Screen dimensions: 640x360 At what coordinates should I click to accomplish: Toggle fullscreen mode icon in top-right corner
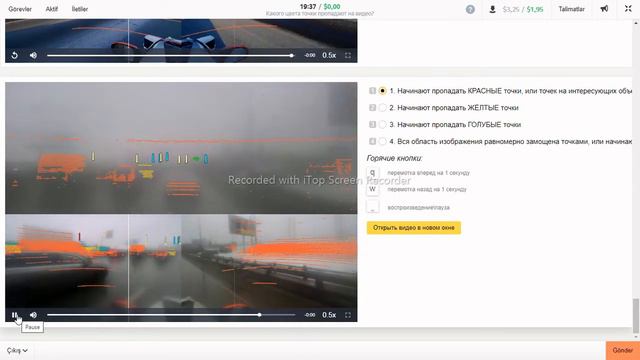pos(628,9)
